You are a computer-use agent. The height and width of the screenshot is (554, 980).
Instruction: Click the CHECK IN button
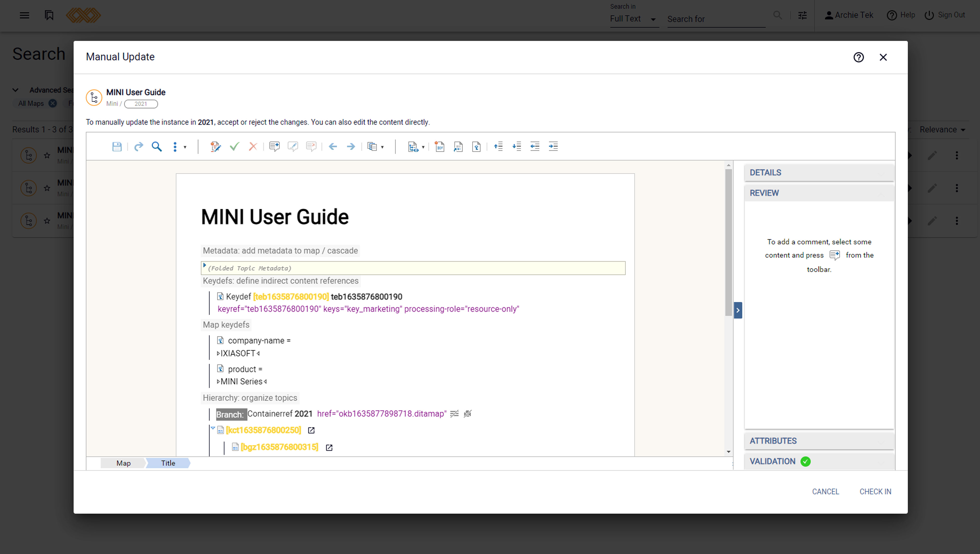pos(875,492)
